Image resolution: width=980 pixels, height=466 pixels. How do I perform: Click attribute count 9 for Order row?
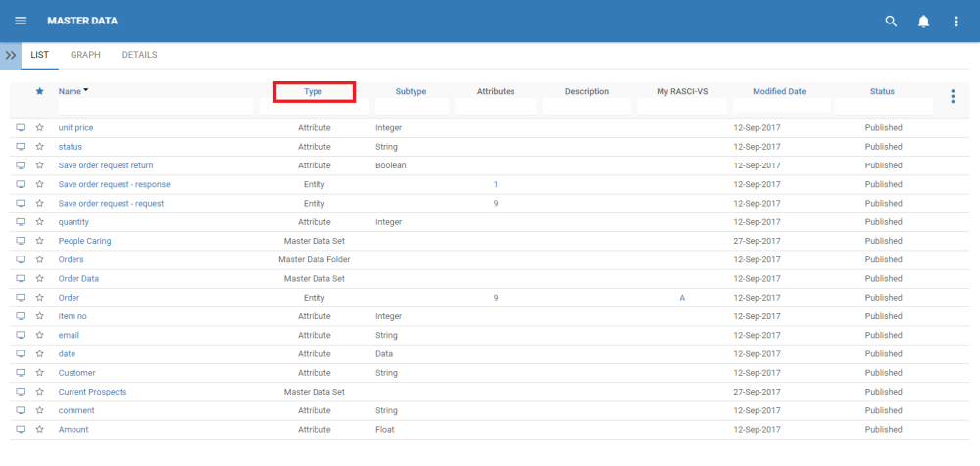[x=496, y=298]
